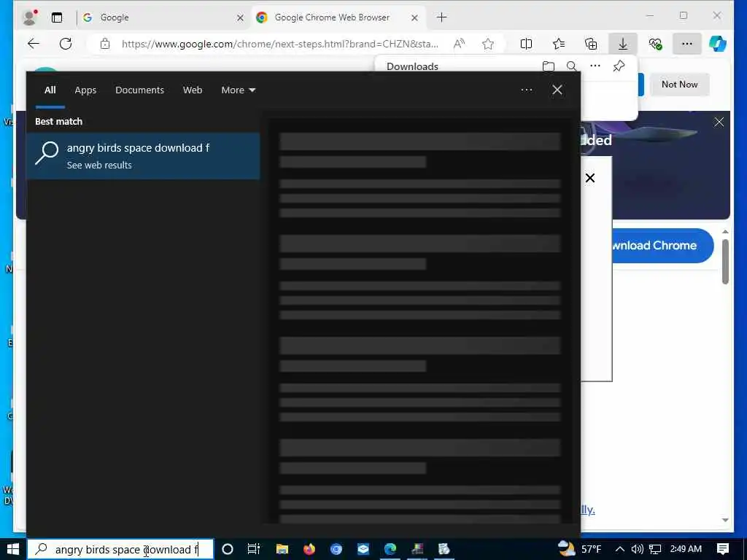Image resolution: width=747 pixels, height=560 pixels.
Task: Open Microsoft Edge taskbar icon
Action: click(x=390, y=549)
